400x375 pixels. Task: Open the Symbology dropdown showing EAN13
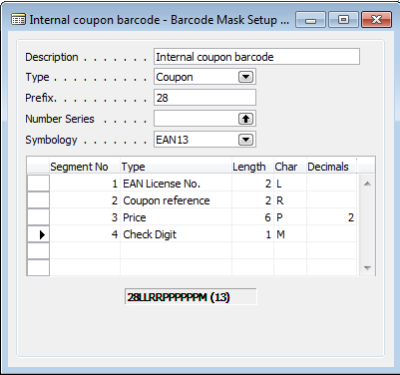[246, 139]
